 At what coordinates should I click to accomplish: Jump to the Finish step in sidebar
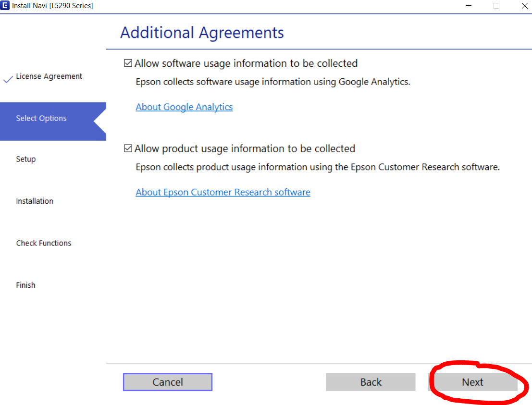click(25, 285)
